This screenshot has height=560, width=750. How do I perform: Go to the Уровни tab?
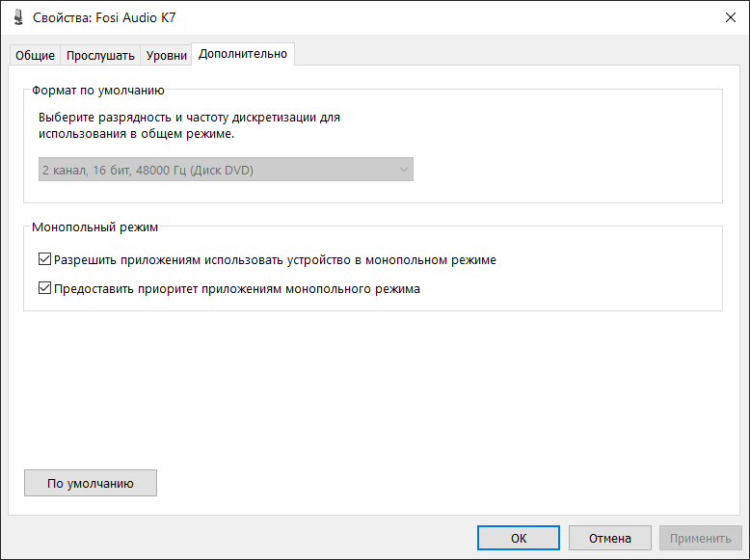166,56
